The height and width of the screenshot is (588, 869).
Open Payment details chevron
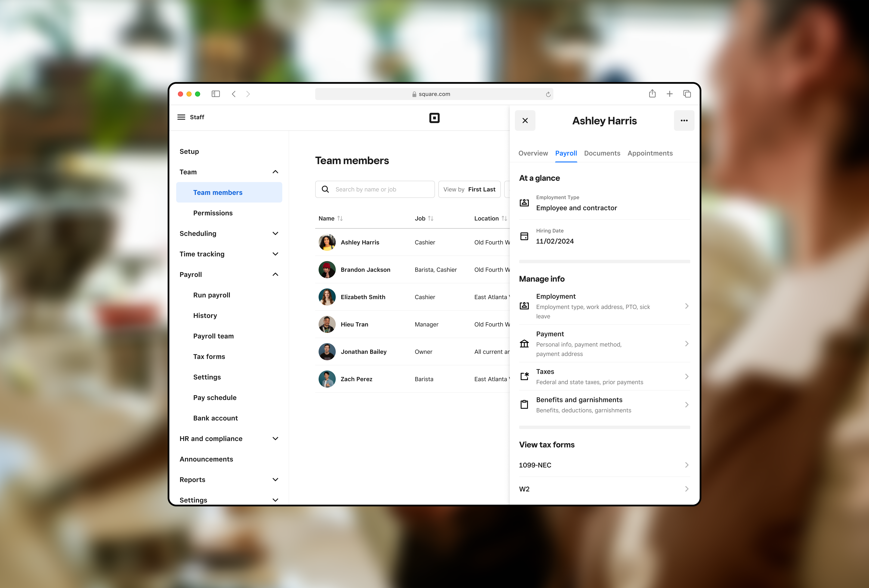[687, 343]
